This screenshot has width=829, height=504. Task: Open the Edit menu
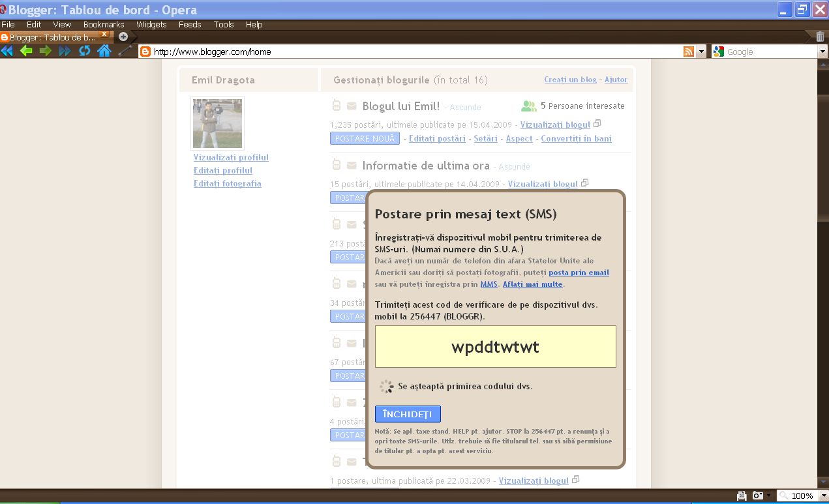pyautogui.click(x=34, y=24)
